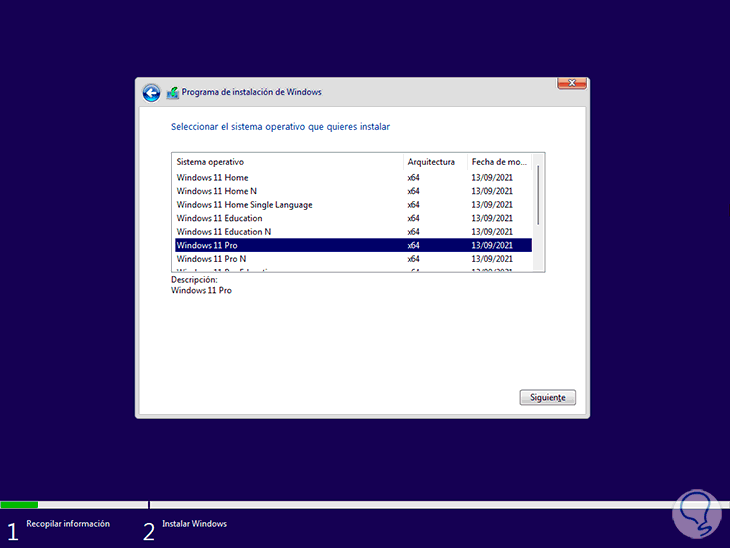Pick Windows 11 Education N
The width and height of the screenshot is (730, 548).
click(353, 232)
